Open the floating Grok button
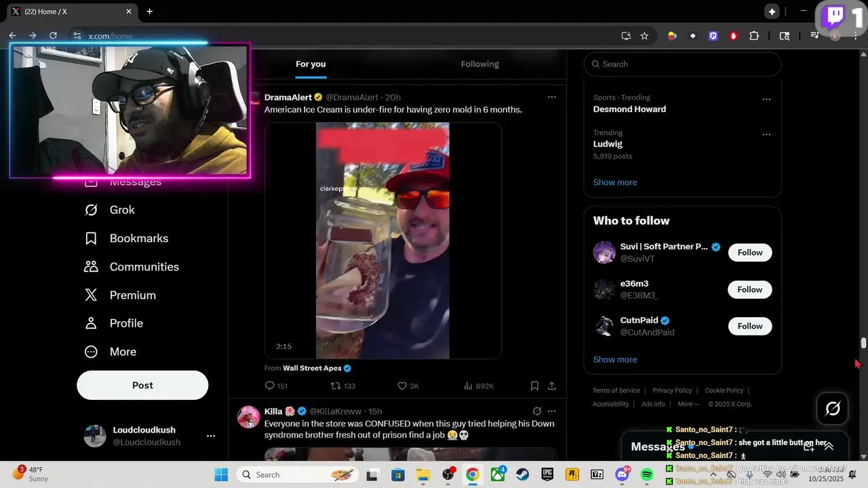Viewport: 868px width, 488px height. (x=833, y=409)
